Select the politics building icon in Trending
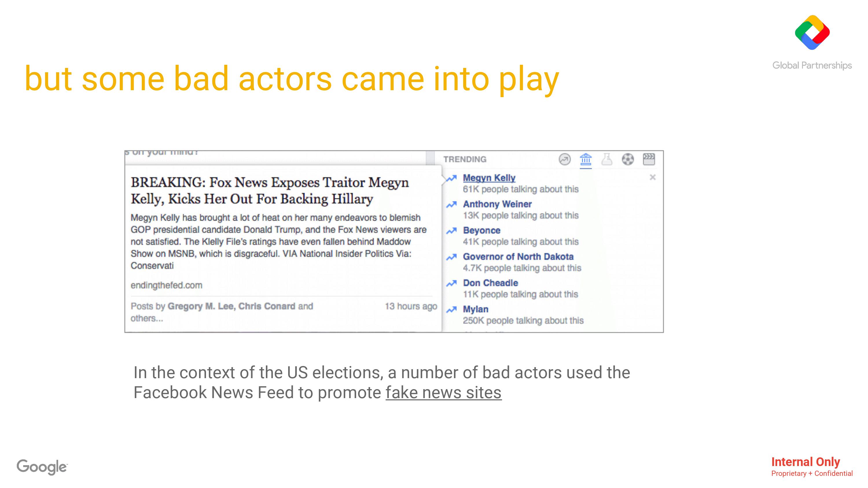The width and height of the screenshot is (868, 488). point(586,159)
